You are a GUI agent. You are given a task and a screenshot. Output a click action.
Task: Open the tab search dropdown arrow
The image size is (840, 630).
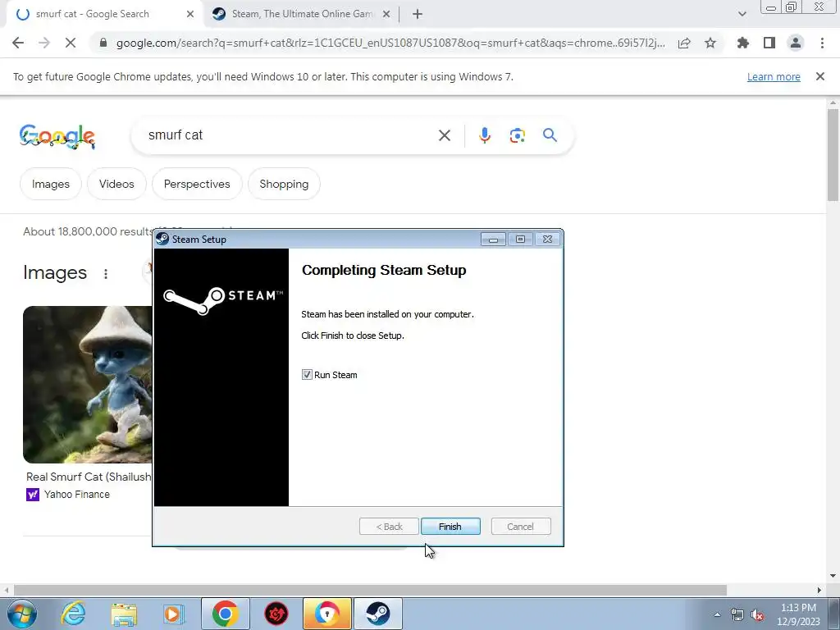tap(742, 14)
